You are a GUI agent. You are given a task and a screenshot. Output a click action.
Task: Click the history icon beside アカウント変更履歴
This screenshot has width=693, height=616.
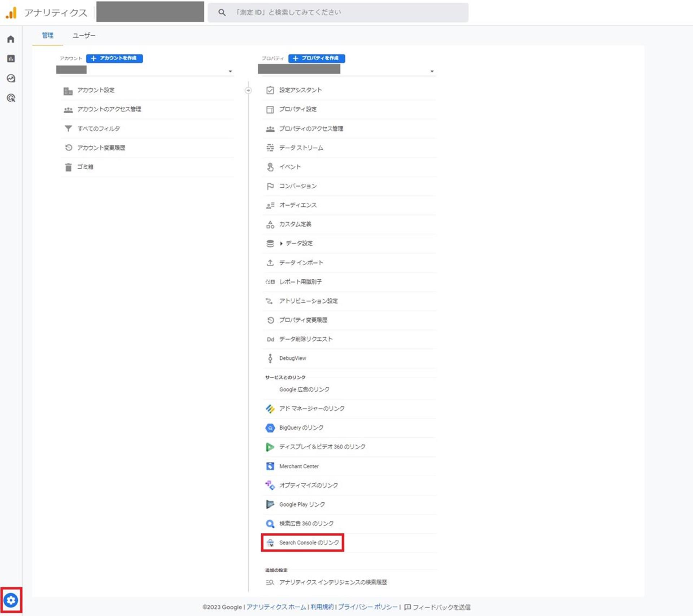point(68,148)
